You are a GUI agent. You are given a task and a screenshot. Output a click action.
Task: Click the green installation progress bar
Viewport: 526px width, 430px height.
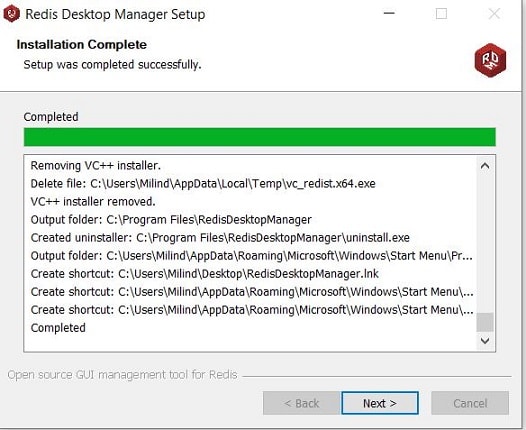click(260, 137)
